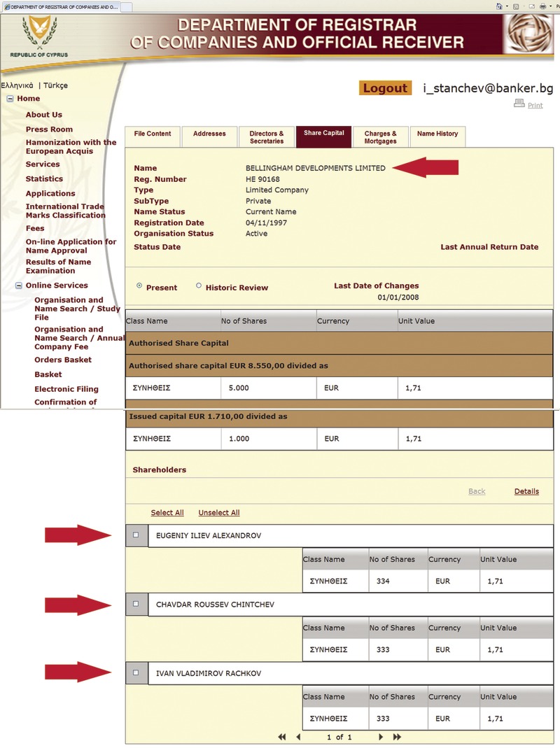This screenshot has width=560, height=748.
Task: Click the RSS feeds toolbar icon
Action: [516, 6]
